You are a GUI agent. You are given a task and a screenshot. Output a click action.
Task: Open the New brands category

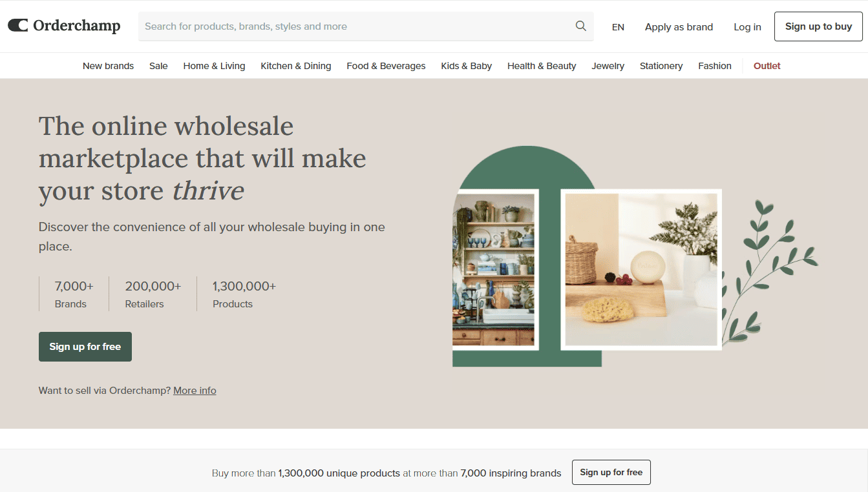(x=108, y=66)
